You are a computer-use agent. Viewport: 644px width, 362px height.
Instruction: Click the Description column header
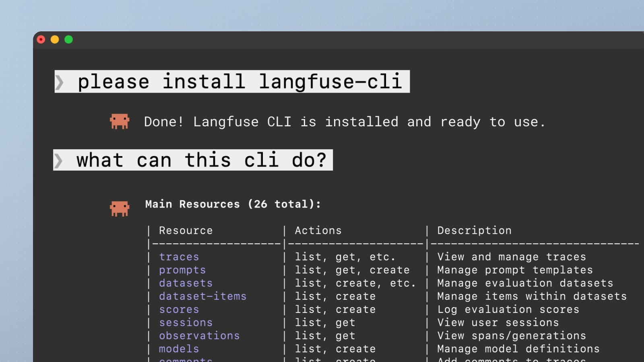pos(474,230)
